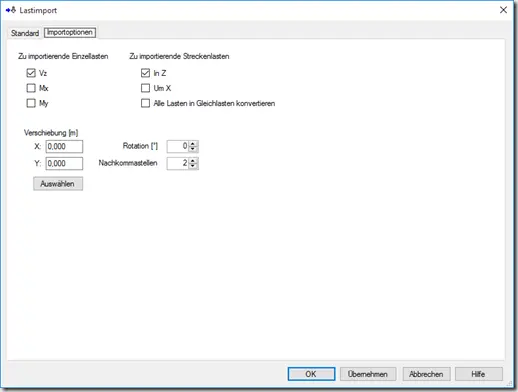Click the Nachkommastellen value field
Viewport: 518px width, 392px height.
(x=178, y=163)
